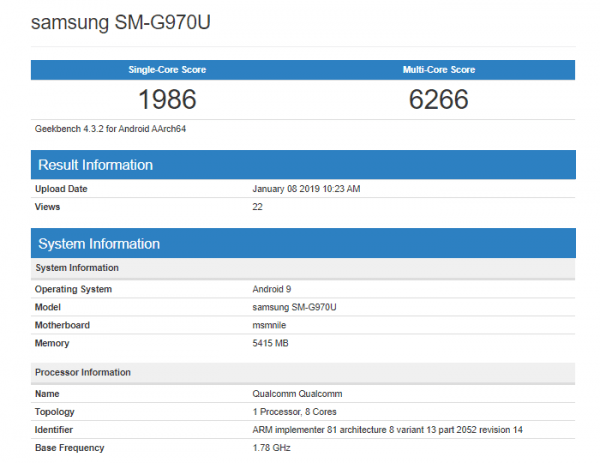Click the 1.78 GHz base frequency value
Image resolution: width=600 pixels, height=463 pixels.
[x=271, y=448]
